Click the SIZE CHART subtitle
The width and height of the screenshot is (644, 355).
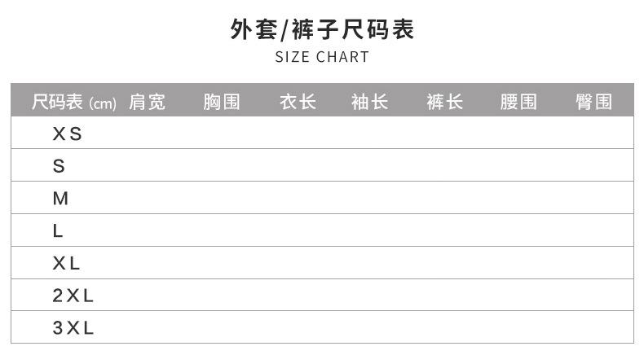coord(322,57)
